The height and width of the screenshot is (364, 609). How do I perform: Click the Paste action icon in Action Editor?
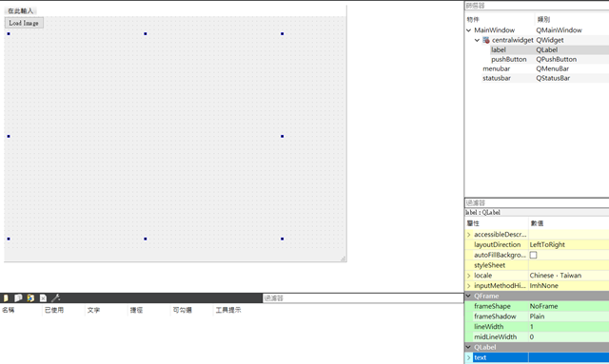click(x=30, y=298)
